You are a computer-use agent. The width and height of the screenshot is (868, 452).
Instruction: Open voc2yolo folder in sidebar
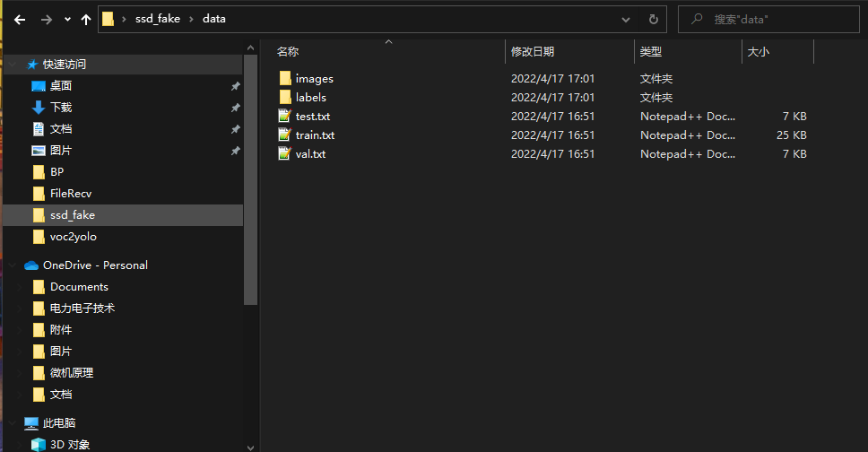coord(73,237)
